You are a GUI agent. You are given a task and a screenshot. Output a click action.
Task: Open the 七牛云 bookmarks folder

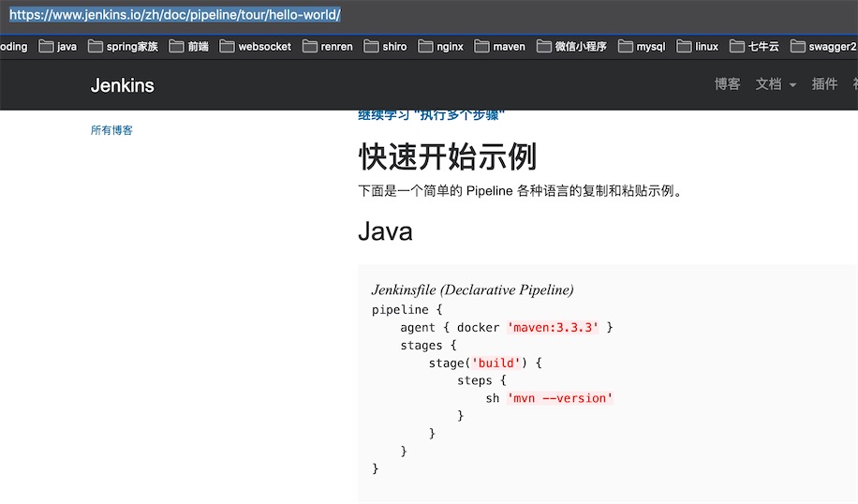755,47
